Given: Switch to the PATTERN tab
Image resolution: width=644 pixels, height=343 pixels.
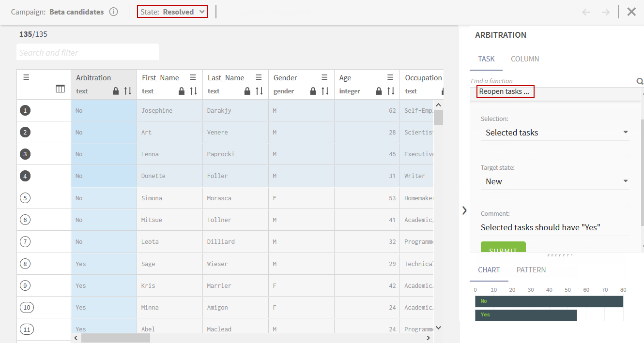Looking at the screenshot, I should click(531, 270).
